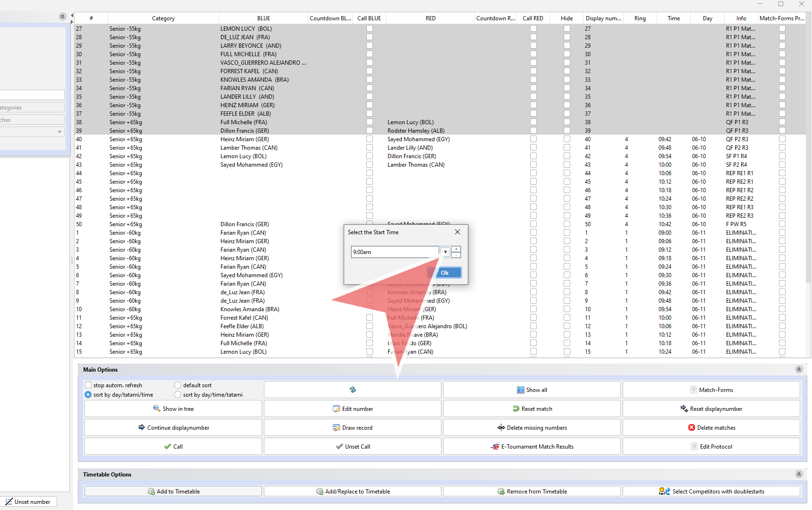812x510 pixels.
Task: Click the Ring column header
Action: tap(640, 18)
